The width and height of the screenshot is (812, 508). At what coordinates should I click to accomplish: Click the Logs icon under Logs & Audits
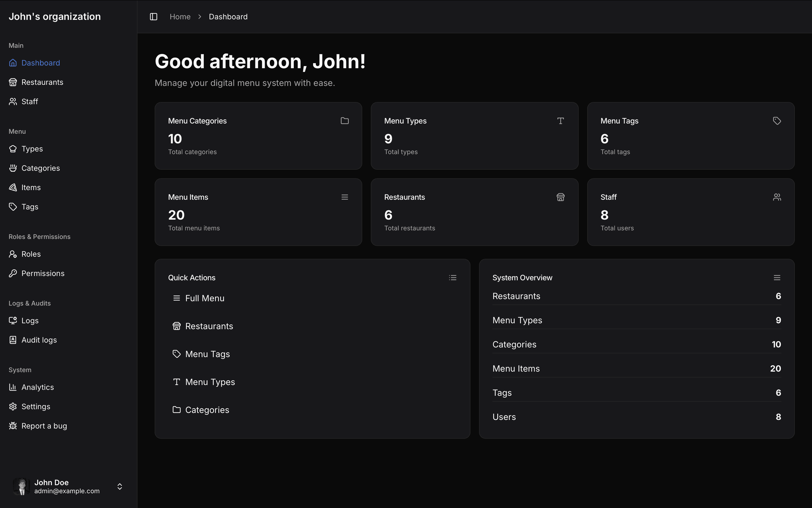13,320
